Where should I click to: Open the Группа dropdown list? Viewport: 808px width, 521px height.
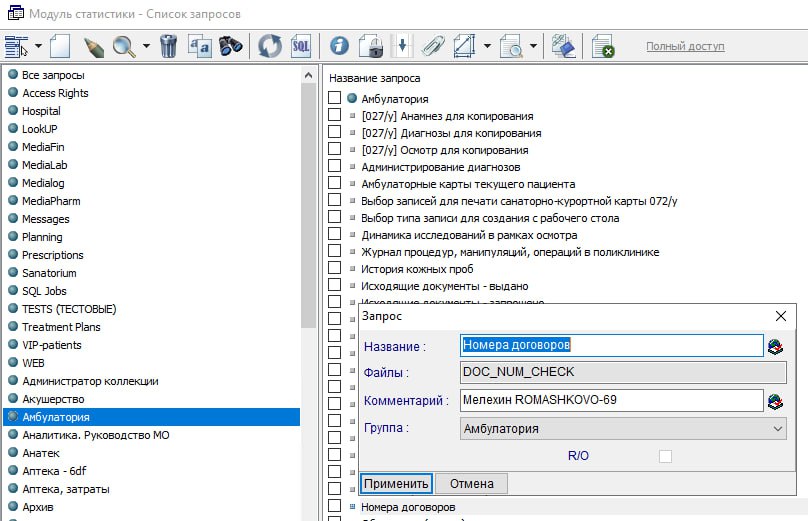778,429
